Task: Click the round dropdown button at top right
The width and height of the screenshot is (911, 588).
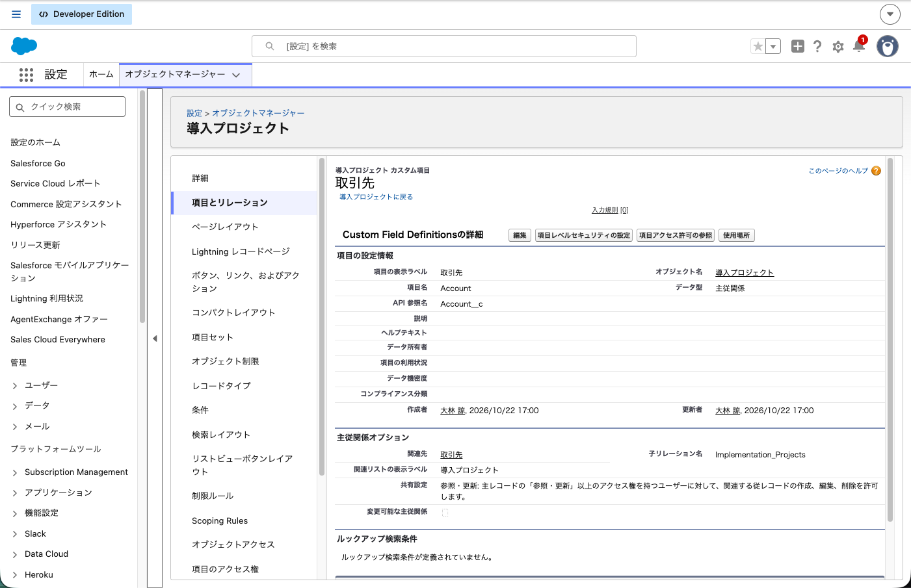Action: tap(890, 14)
